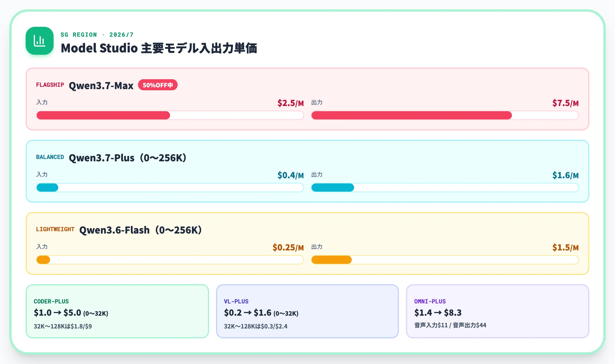Screen dimensions: 615x364
Task: Click the Model Studio page title
Action: point(159,48)
